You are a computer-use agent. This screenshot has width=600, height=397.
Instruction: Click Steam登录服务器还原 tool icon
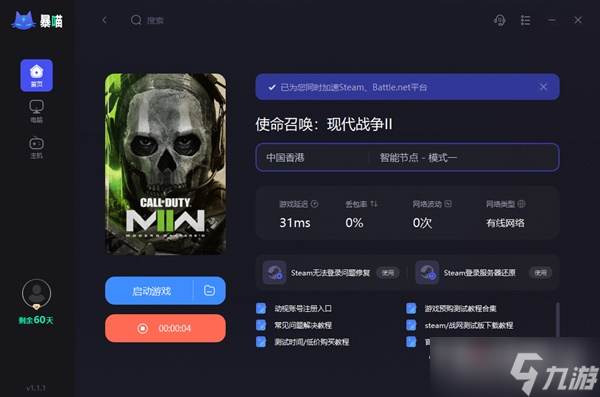pyautogui.click(x=427, y=273)
